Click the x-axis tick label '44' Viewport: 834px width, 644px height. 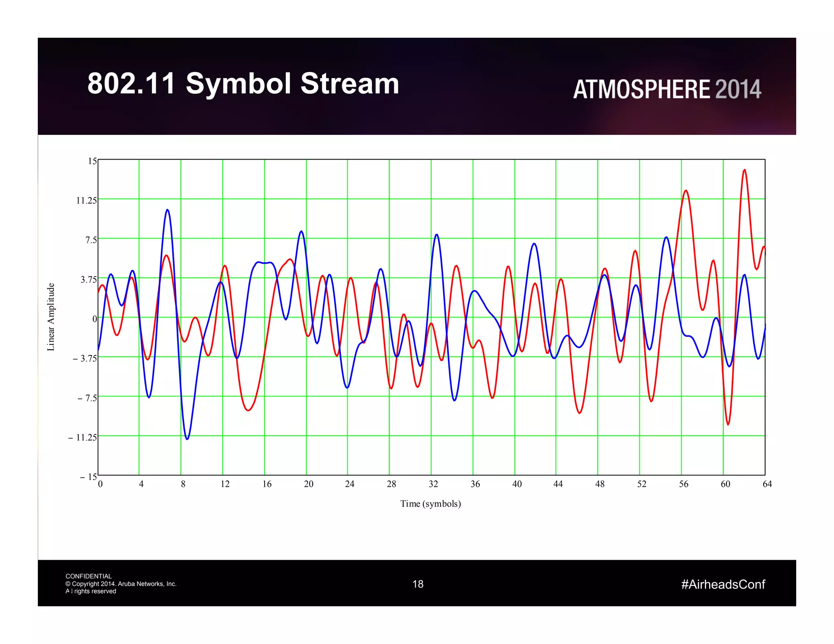558,484
